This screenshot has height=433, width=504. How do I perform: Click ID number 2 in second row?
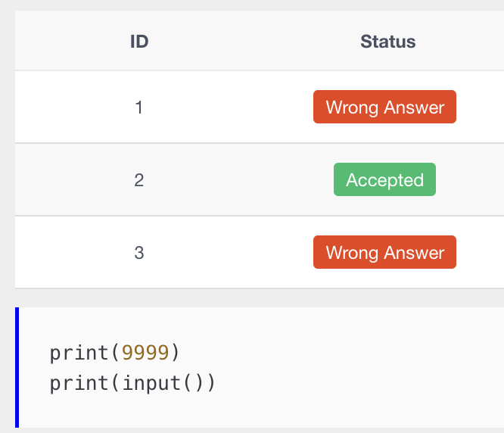coord(138,180)
